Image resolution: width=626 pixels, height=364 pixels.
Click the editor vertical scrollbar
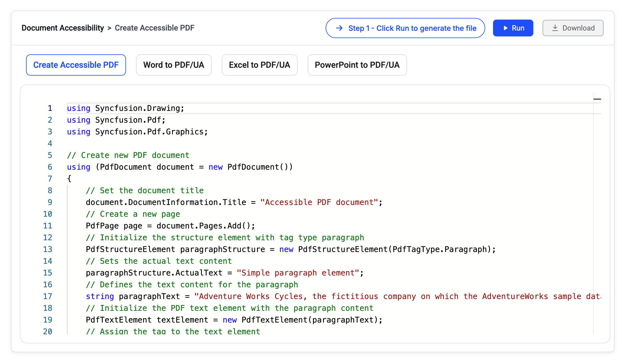pyautogui.click(x=597, y=214)
